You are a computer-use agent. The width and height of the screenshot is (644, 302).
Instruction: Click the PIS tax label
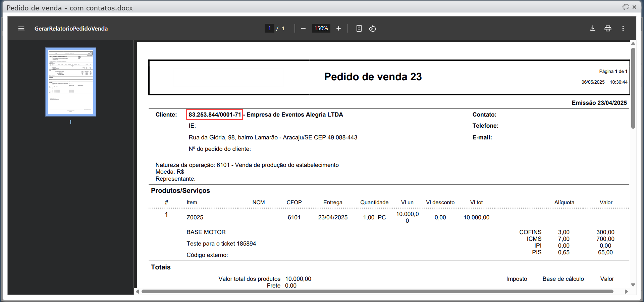point(537,252)
